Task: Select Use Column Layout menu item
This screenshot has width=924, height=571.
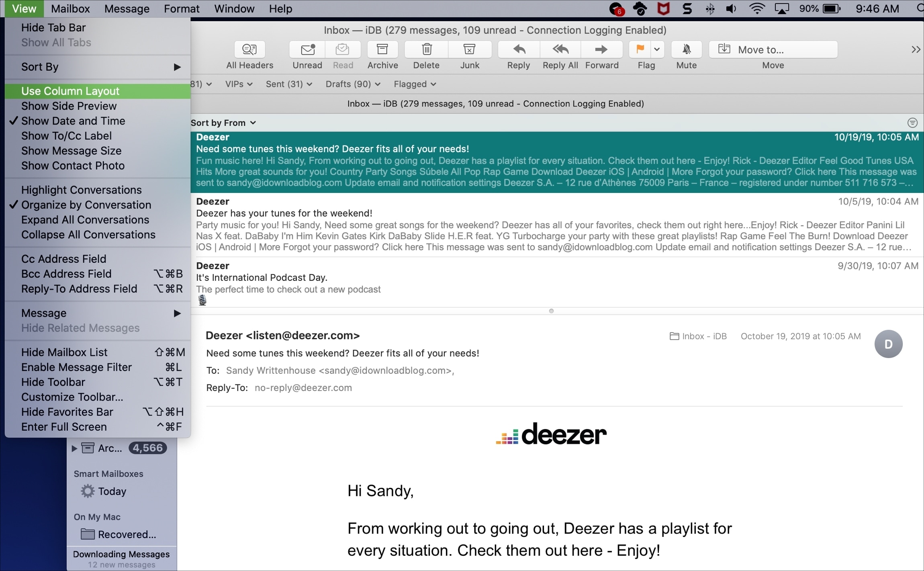Action: (98, 91)
